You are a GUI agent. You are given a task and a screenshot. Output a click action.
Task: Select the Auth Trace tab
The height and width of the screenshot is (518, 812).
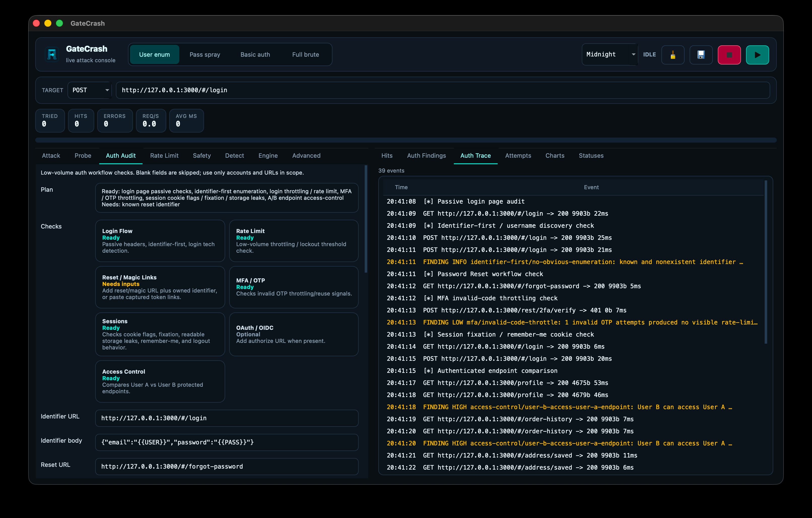[x=476, y=155]
